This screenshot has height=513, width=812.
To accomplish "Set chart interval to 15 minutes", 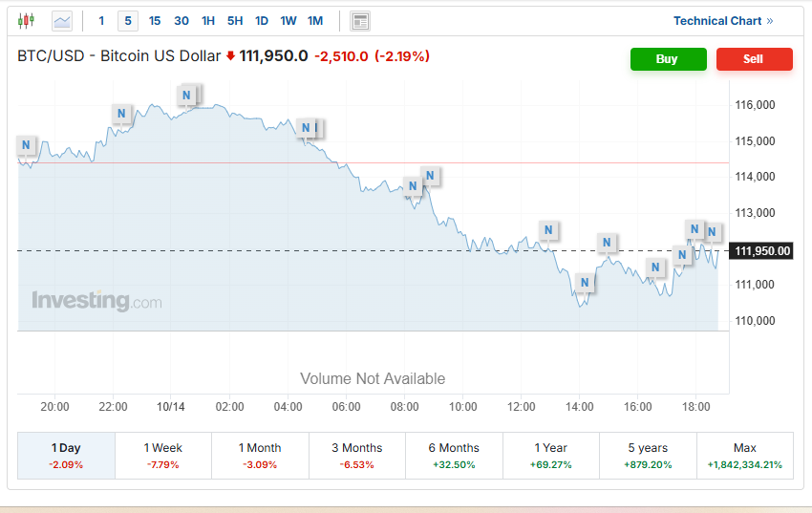I will point(155,20).
